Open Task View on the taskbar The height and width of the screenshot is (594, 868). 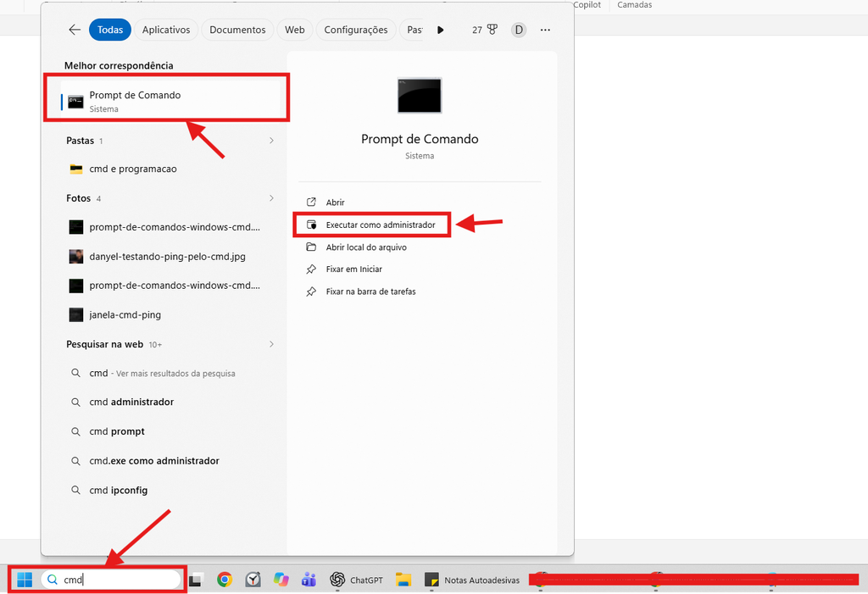196,580
